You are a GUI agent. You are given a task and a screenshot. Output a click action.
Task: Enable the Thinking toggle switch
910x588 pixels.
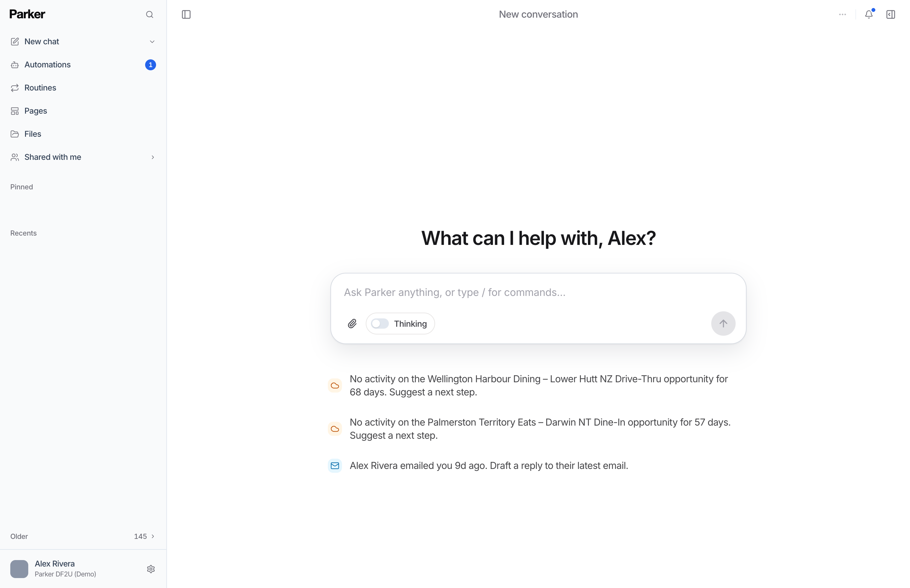point(380,324)
